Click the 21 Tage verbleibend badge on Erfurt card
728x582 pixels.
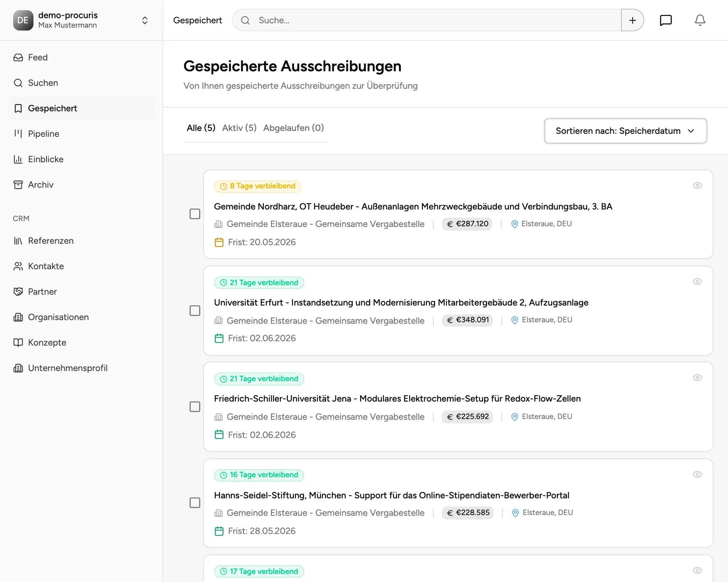[259, 283]
